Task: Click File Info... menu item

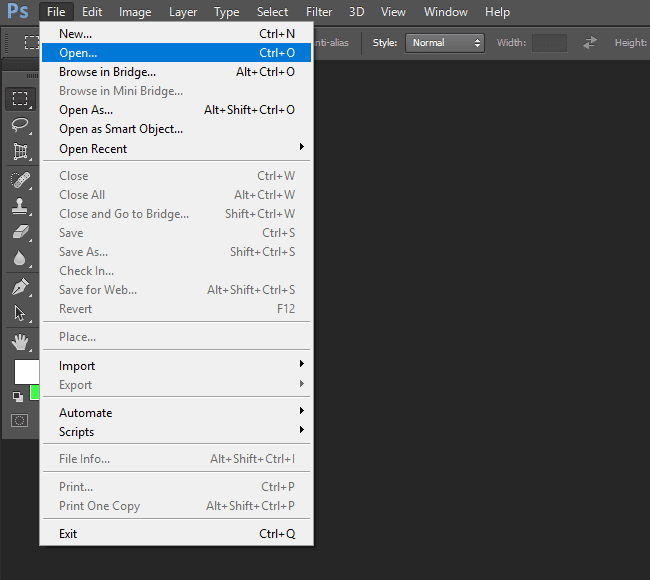Action: click(176, 459)
